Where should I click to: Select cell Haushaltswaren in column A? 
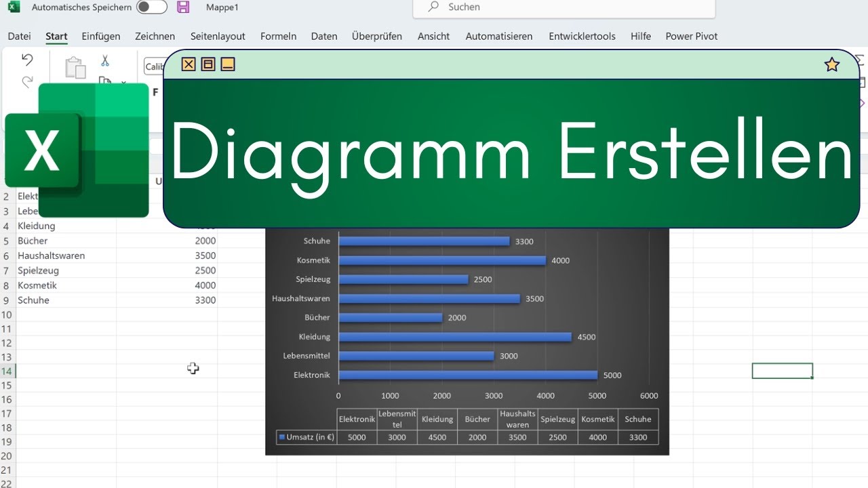point(66,256)
